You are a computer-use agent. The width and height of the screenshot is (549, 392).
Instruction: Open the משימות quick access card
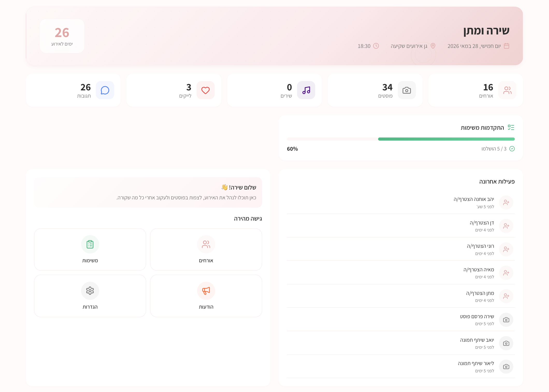90,249
